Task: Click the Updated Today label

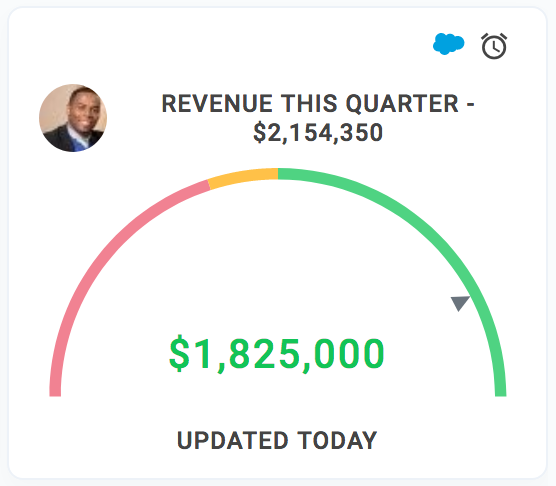Action: coord(277,441)
